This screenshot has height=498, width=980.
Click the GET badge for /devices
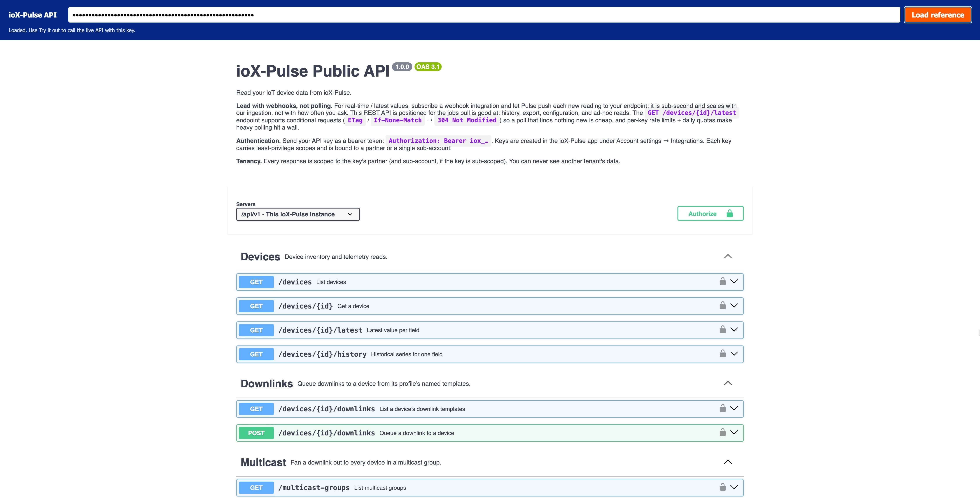tap(256, 282)
